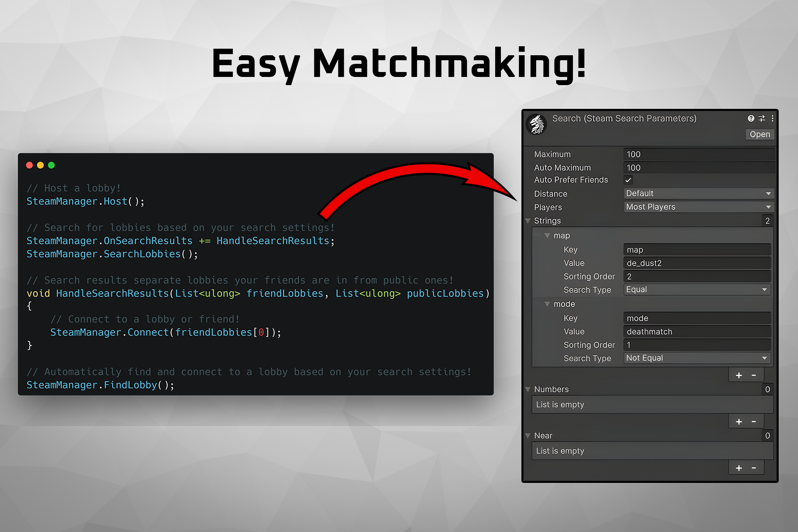Collapse the mode foldout
This screenshot has height=532, width=798.
[548, 304]
